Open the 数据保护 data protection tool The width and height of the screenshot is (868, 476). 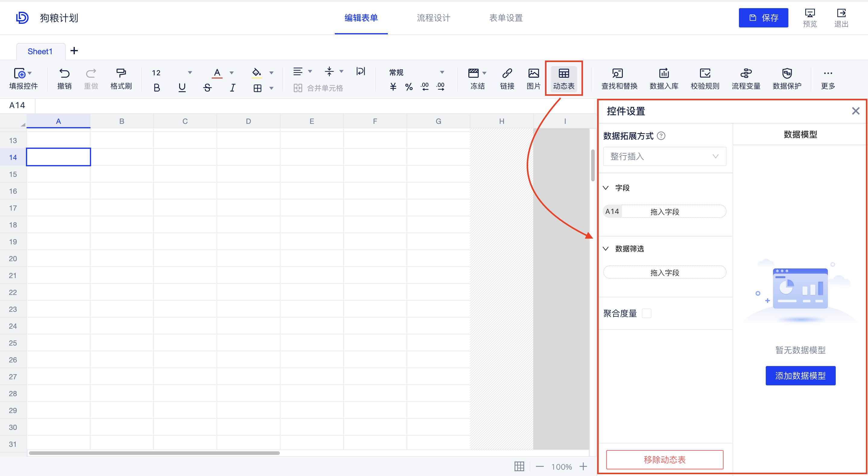787,78
